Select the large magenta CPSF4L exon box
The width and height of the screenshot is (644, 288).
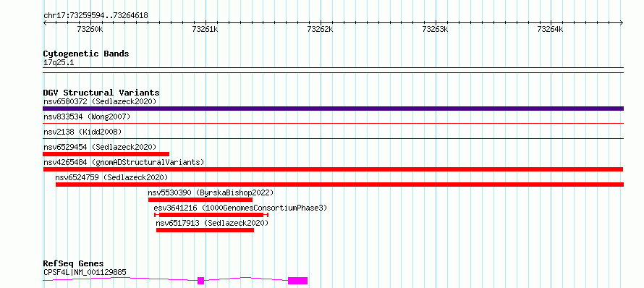[x=298, y=281]
